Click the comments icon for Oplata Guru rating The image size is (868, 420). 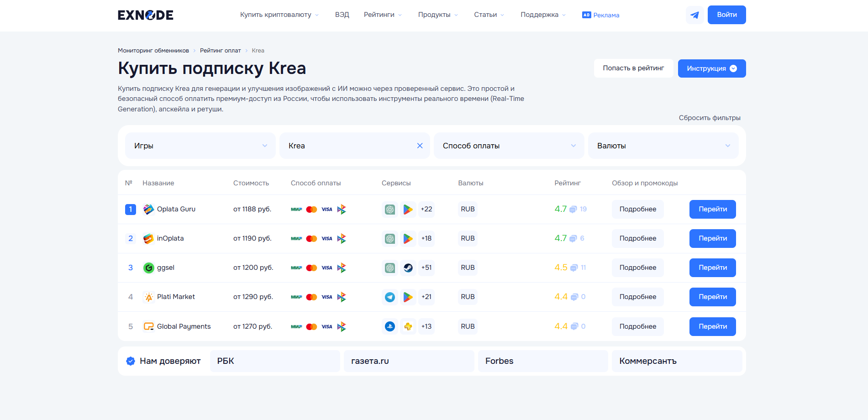573,210
